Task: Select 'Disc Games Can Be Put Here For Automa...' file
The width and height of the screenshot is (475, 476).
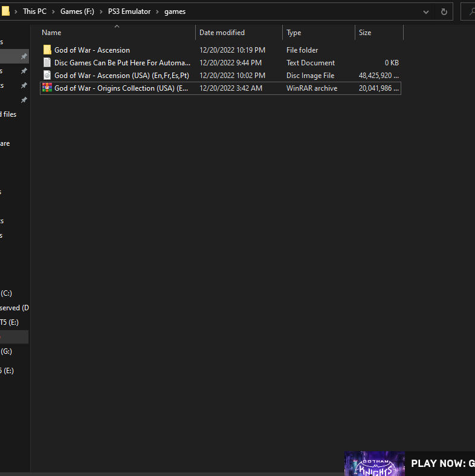Action: 122,63
